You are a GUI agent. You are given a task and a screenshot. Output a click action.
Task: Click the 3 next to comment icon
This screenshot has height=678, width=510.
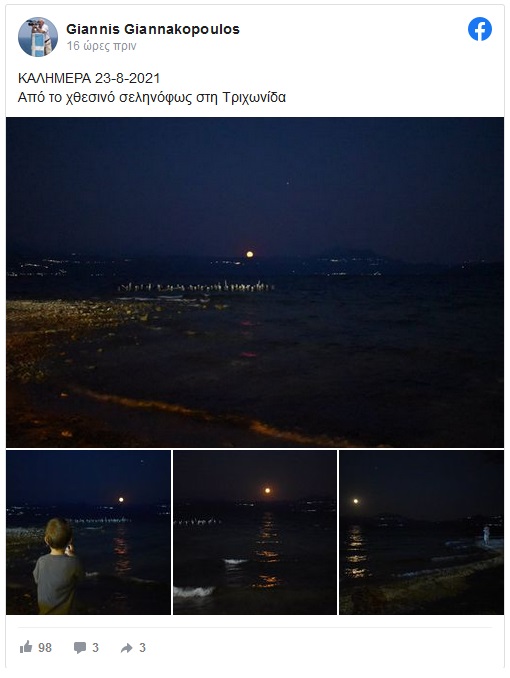pyautogui.click(x=96, y=648)
